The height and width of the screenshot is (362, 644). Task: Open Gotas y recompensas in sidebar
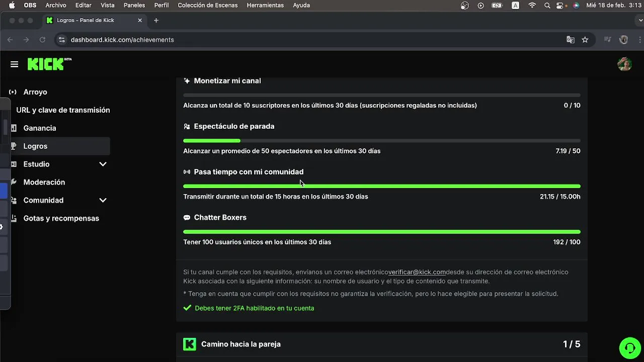coord(61,218)
